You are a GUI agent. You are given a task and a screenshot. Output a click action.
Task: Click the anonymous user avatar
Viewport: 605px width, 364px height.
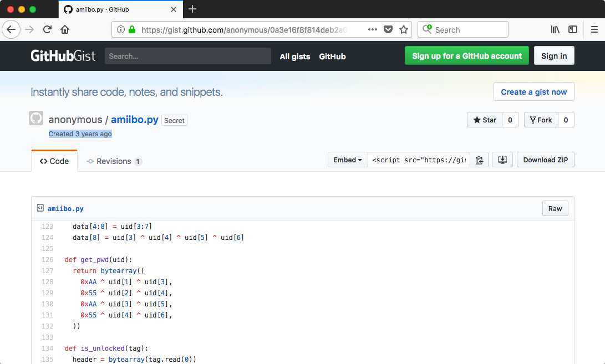pyautogui.click(x=36, y=119)
